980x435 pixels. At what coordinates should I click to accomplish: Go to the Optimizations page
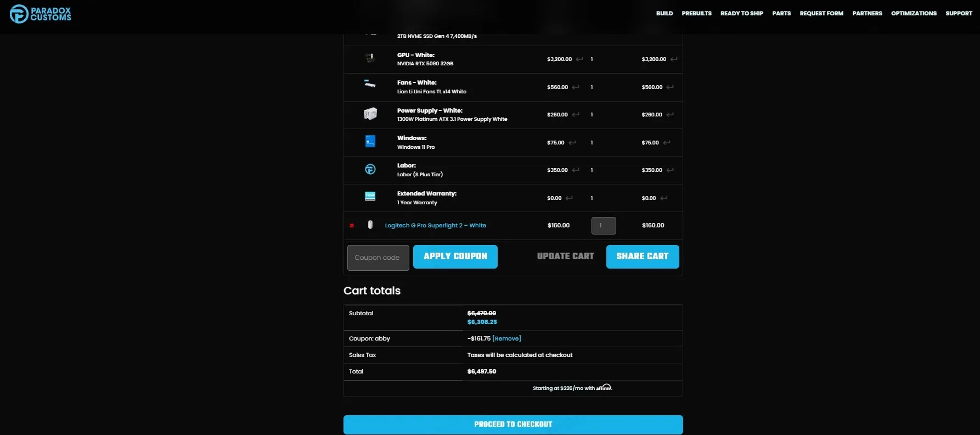point(914,13)
